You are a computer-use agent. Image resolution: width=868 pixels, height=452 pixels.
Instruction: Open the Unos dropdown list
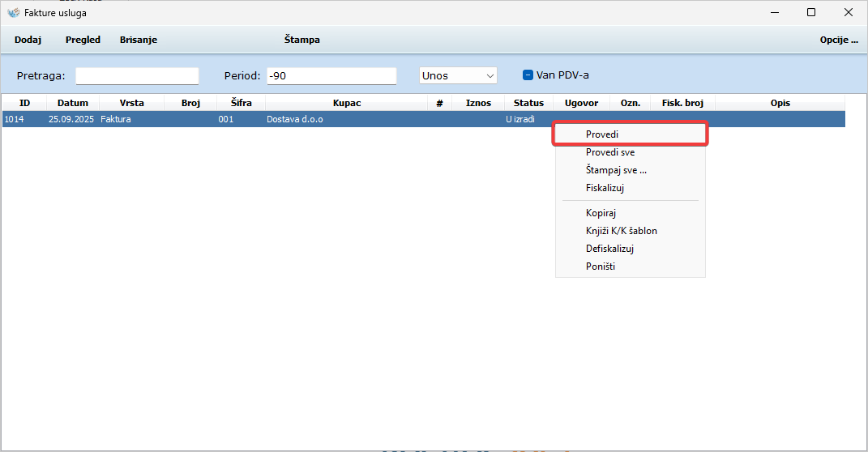[x=458, y=75]
